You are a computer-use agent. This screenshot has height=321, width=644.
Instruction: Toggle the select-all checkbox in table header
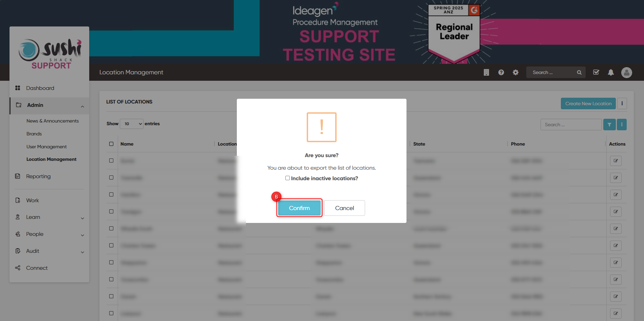tap(111, 144)
